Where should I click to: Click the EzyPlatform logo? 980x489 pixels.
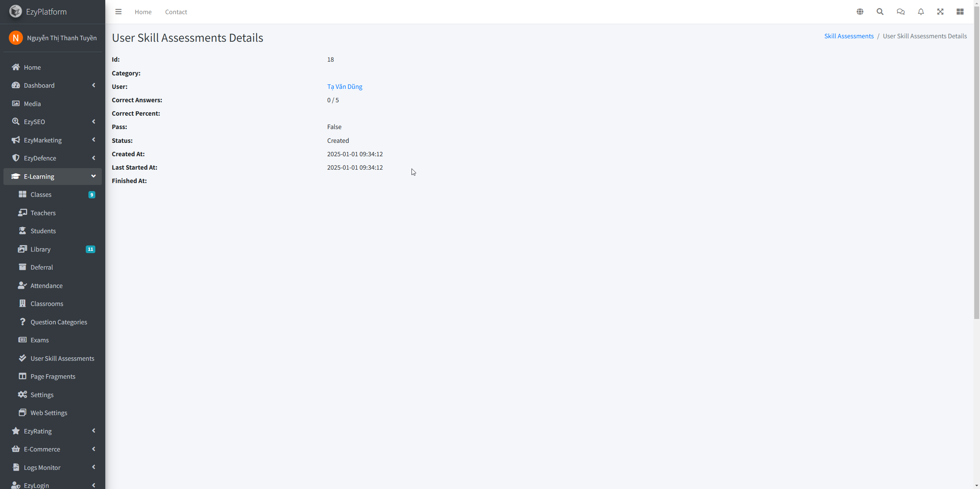pos(16,11)
